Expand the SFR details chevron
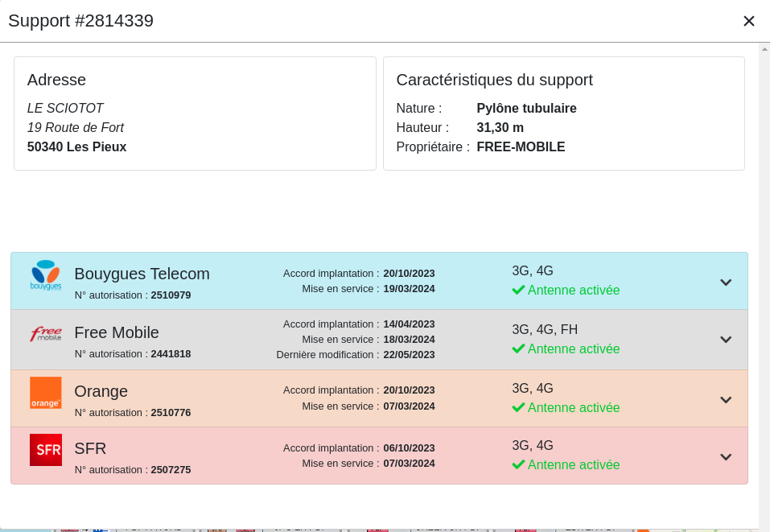Viewport: 770px width, 532px height. coord(725,457)
